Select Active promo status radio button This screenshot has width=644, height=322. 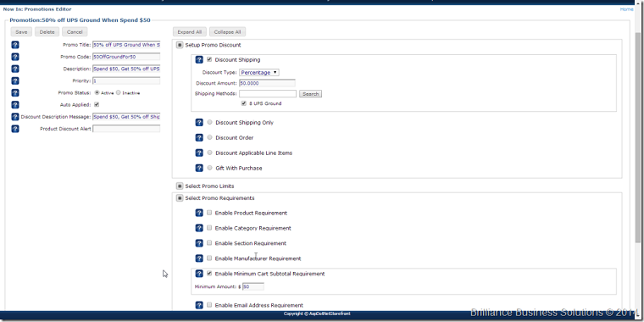[97, 93]
